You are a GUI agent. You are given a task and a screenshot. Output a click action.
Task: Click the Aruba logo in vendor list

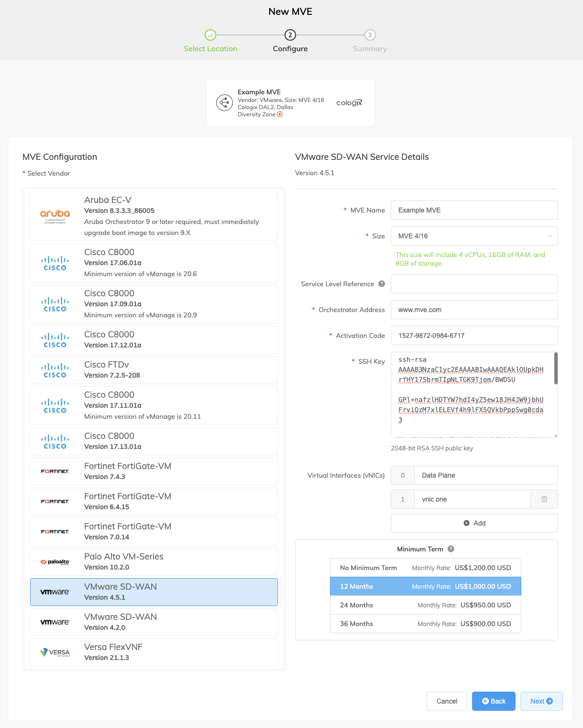point(55,216)
